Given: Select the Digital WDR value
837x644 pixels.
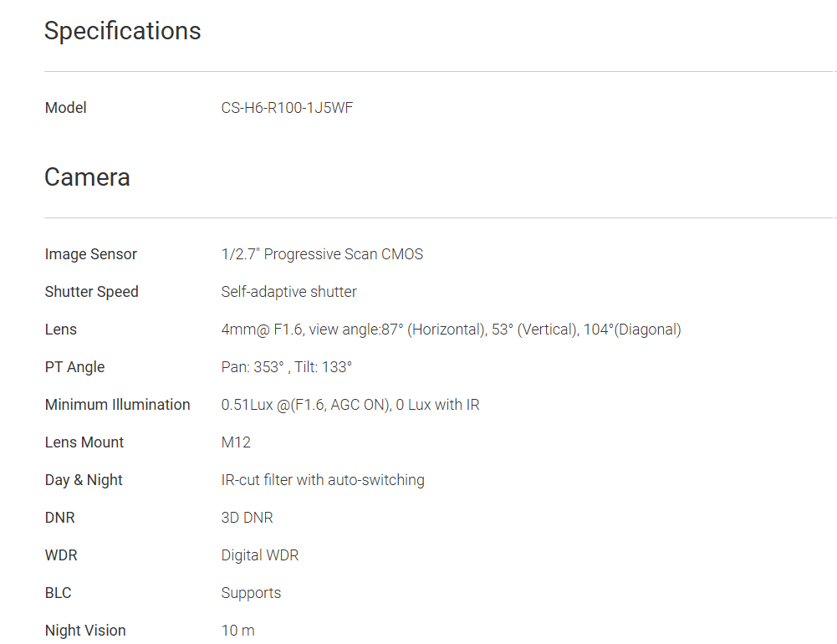Looking at the screenshot, I should point(259,555).
